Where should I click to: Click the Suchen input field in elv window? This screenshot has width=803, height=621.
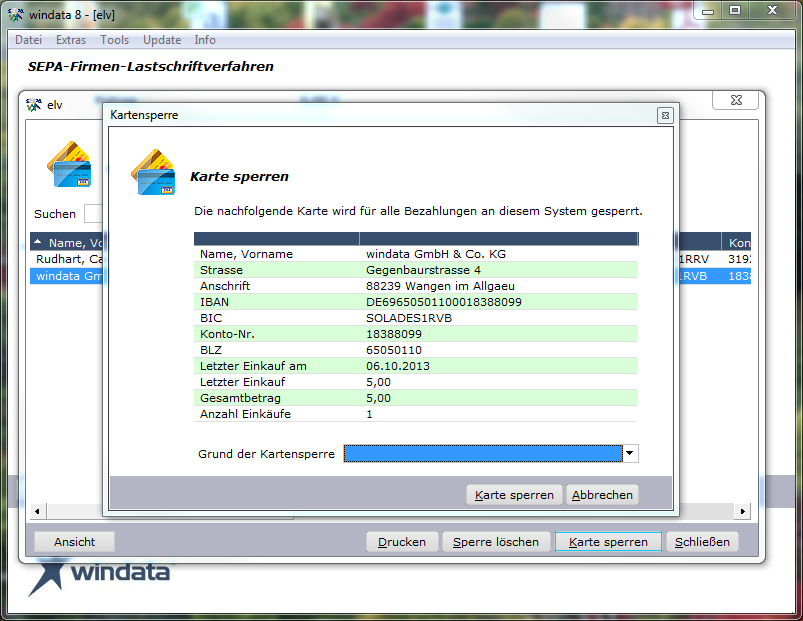[93, 213]
